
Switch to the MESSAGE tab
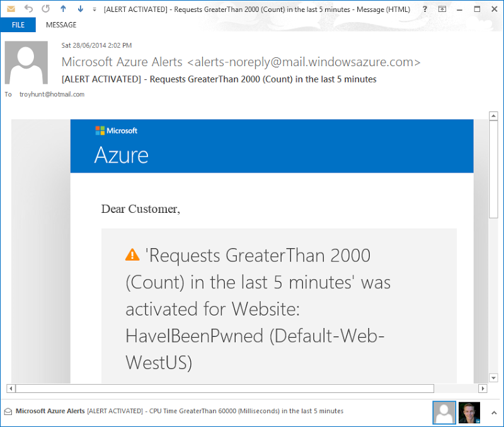coord(60,25)
